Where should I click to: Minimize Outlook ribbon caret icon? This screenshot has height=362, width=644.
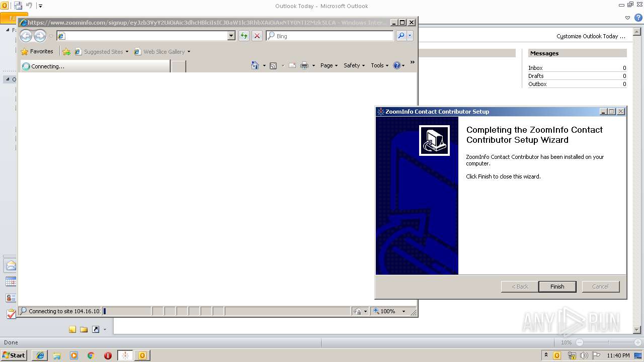tap(628, 18)
